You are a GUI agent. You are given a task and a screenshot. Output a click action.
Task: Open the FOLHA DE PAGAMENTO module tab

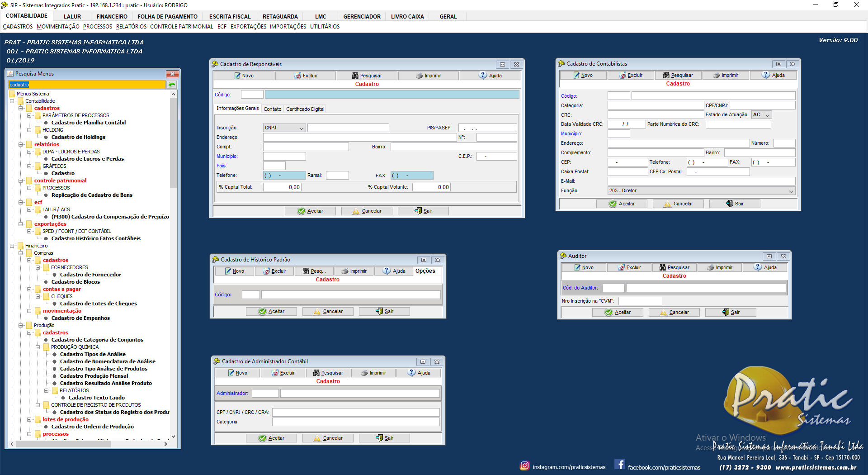tap(167, 17)
